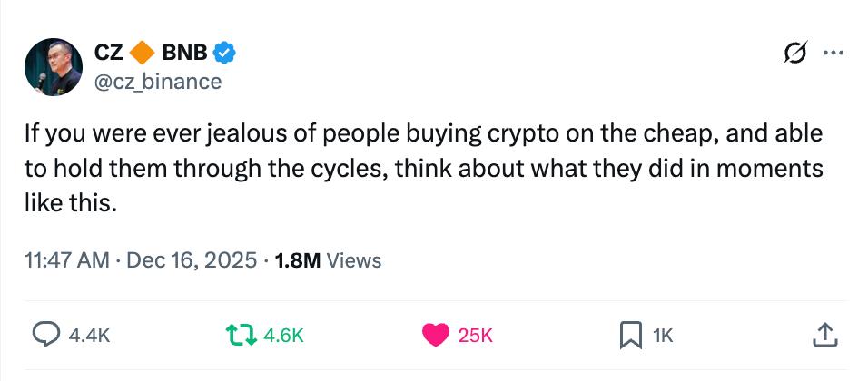Screen dimensions: 868x381
Task: View the 1.8M Views analytics
Action: click(328, 260)
